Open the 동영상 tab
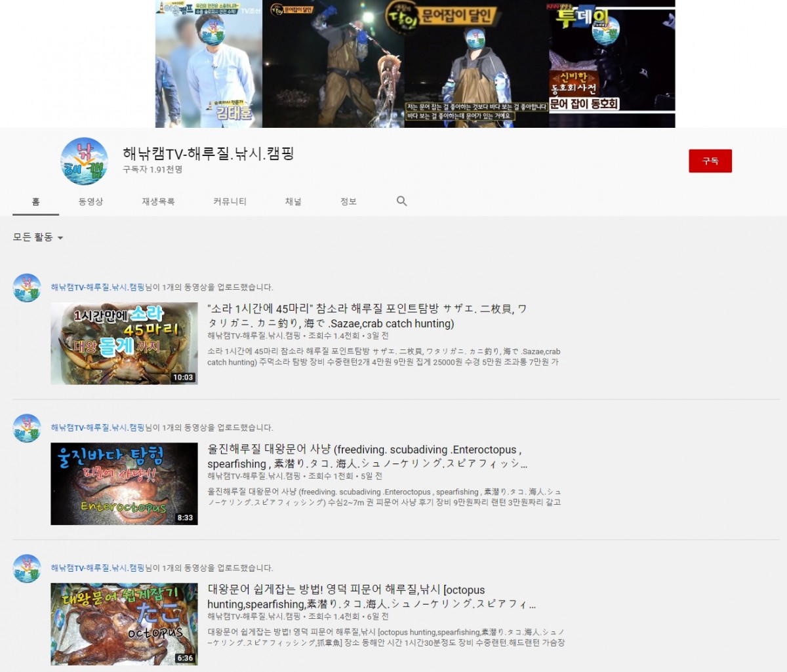Image resolution: width=787 pixels, height=672 pixels. [x=91, y=202]
